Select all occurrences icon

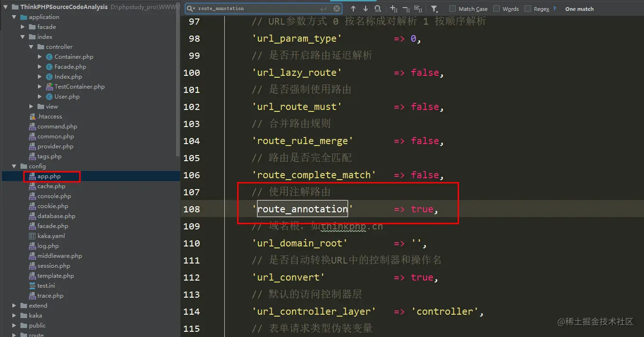tap(418, 9)
